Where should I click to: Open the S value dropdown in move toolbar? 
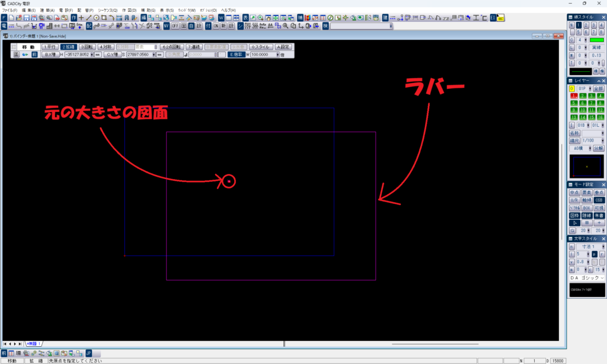tap(154, 55)
